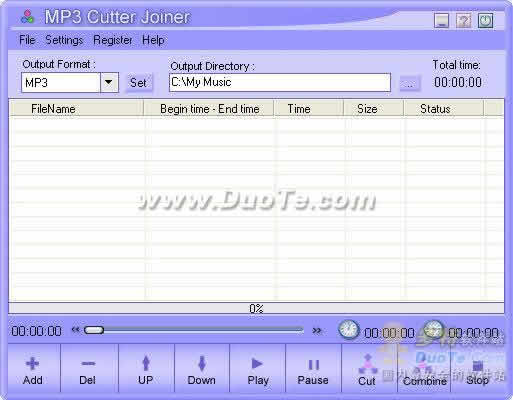The image size is (513, 400).
Task: Click the playback position slider thumb
Action: click(x=94, y=330)
